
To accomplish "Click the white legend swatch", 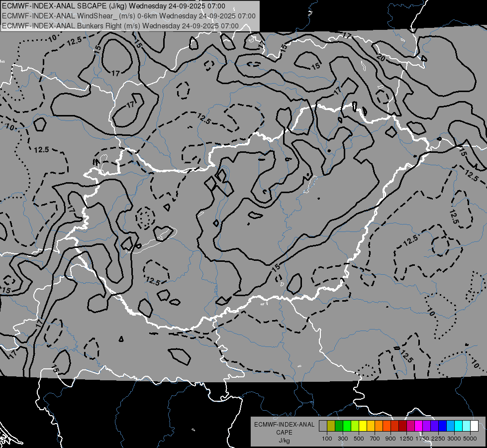I will tap(474, 426).
